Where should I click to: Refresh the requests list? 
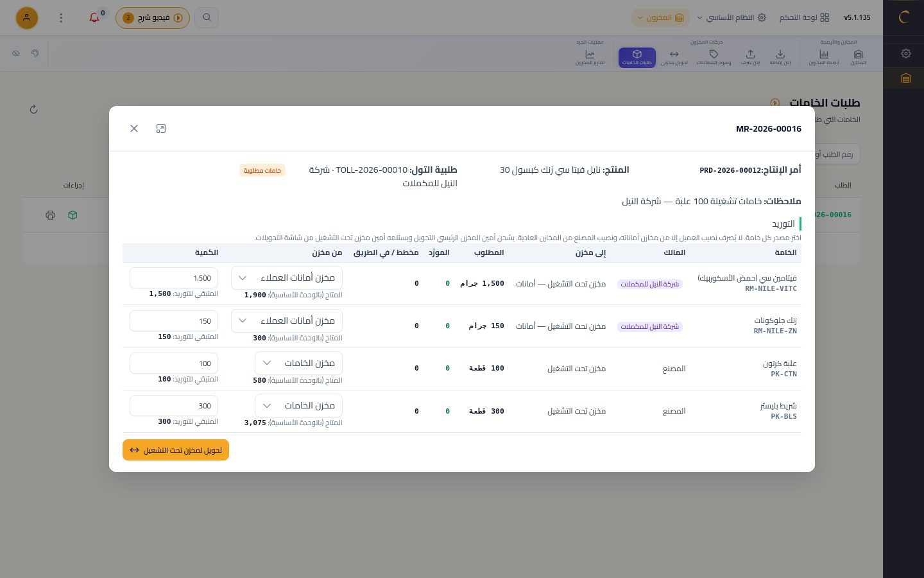tap(33, 109)
